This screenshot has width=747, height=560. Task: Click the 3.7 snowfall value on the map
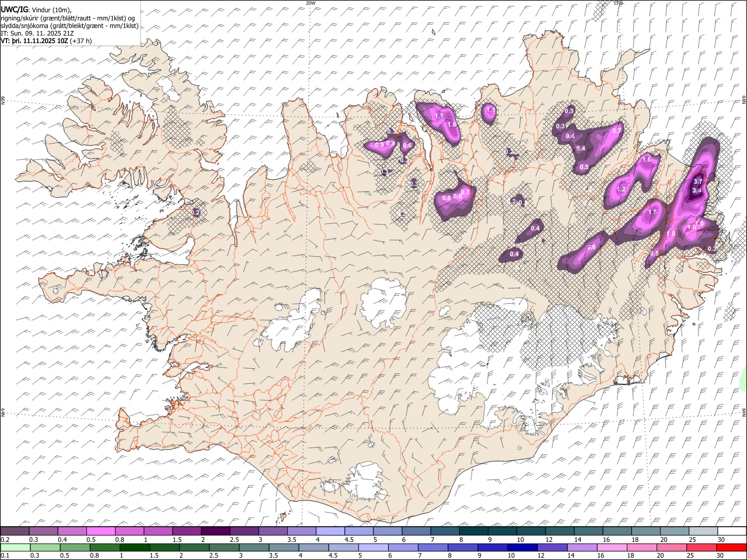point(697,182)
